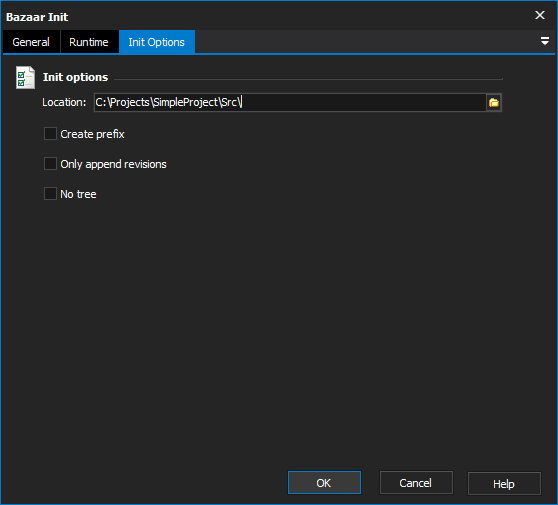Click into the Location path field
Viewport: 558px width, 505px height.
click(x=290, y=102)
